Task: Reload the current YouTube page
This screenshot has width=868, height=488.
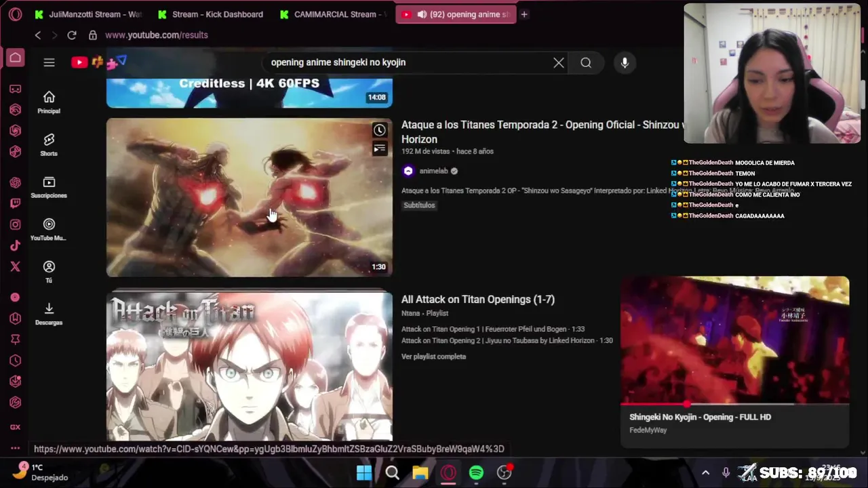Action: tap(72, 35)
